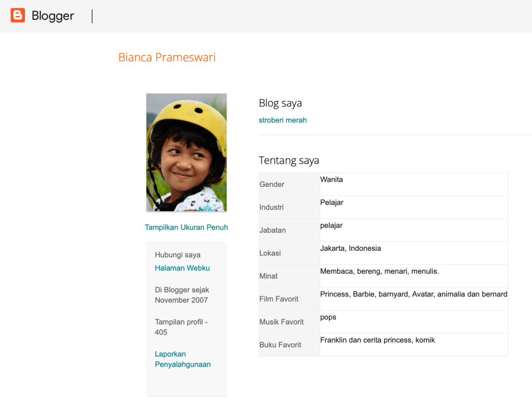Viewport: 532px width, 407px height.
Task: Click the "Franklin dan cerita princess, komik" value
Action: (x=377, y=340)
